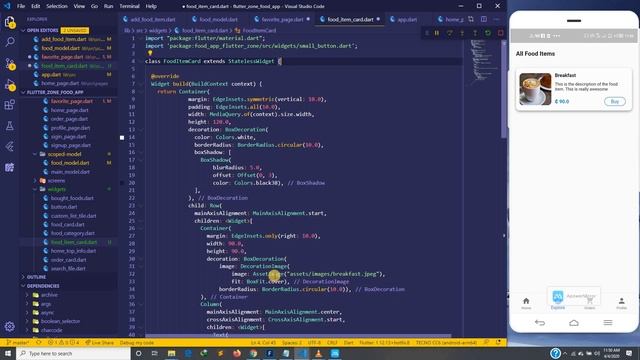Tap the phone's back navigation arrow
Viewport: 640px width, 360px height.
click(x=540, y=323)
